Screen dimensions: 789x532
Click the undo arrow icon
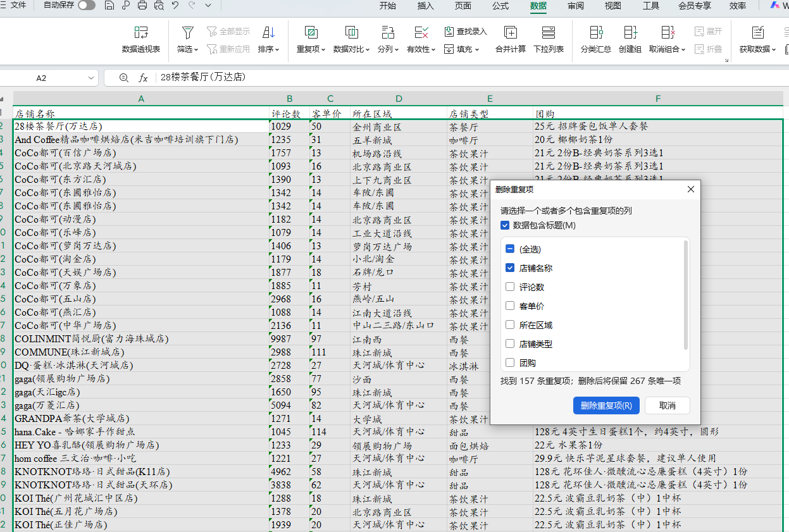175,6
